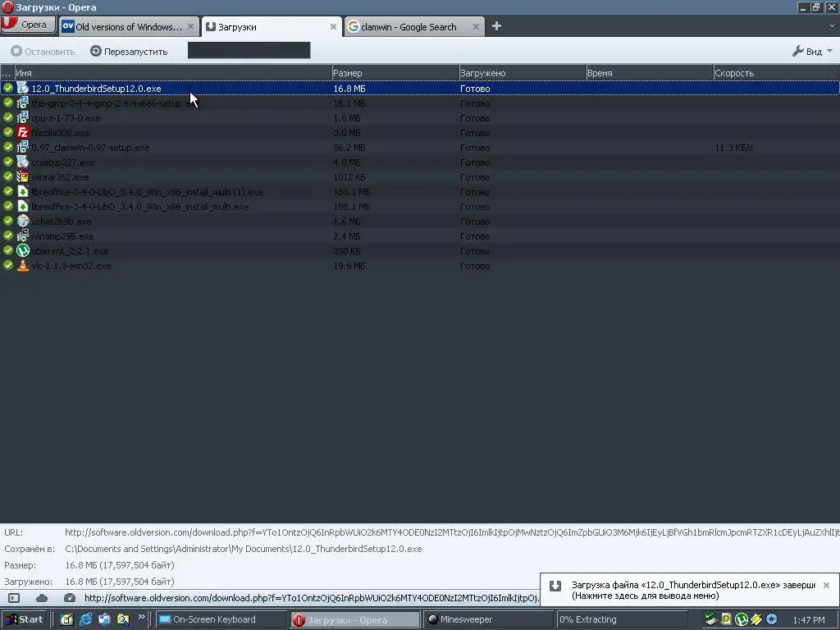This screenshot has height=630, width=840.
Task: Select libreoffice Win_x86_install_multi.exe row
Action: coord(420,206)
